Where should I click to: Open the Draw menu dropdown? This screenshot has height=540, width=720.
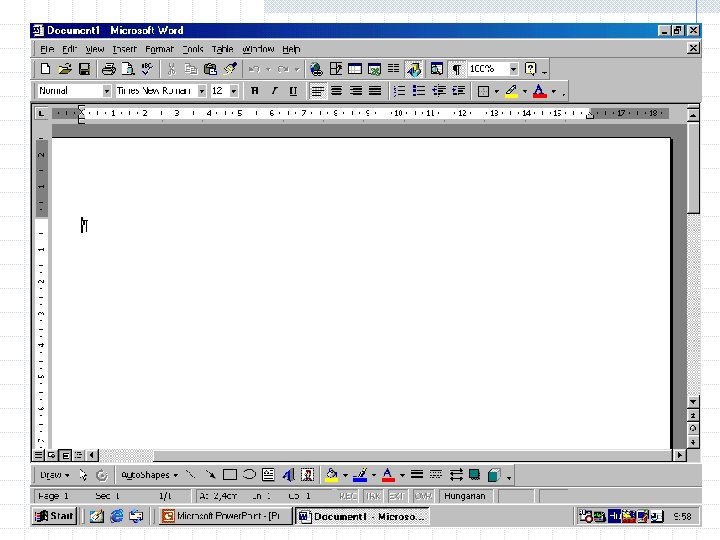pyautogui.click(x=55, y=475)
